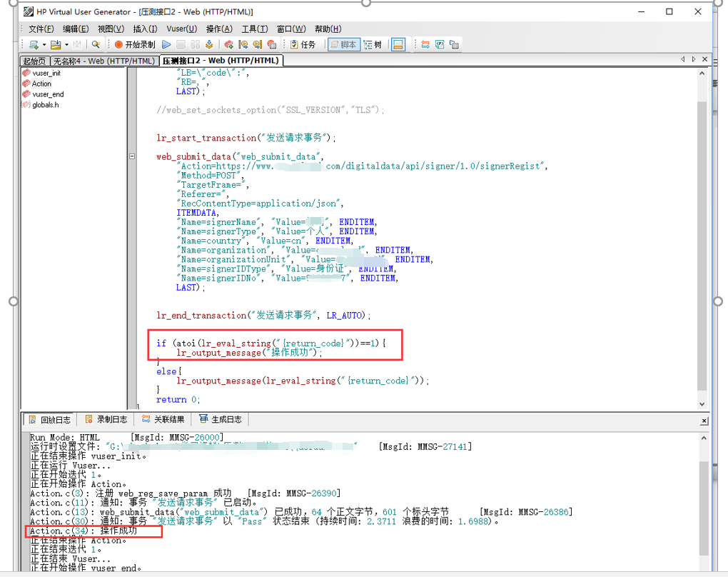The height and width of the screenshot is (577, 728).
Task: Click the lr_end_transaction code line
Action: pyautogui.click(x=263, y=316)
